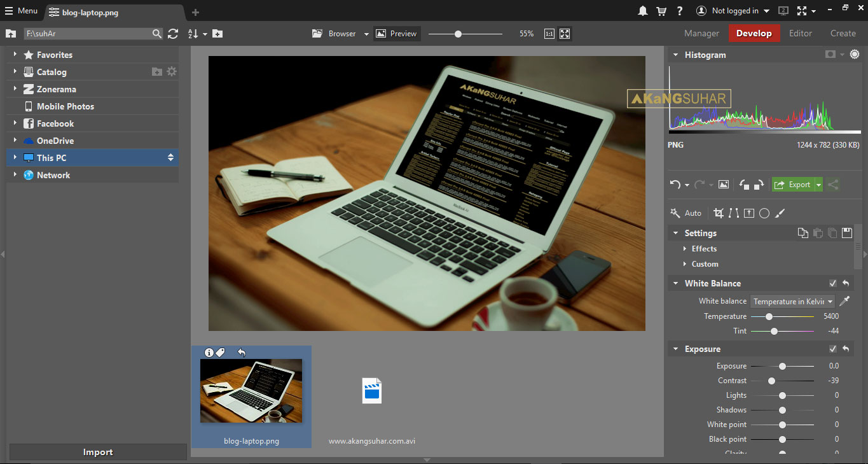
Task: Export the photo
Action: click(x=793, y=185)
